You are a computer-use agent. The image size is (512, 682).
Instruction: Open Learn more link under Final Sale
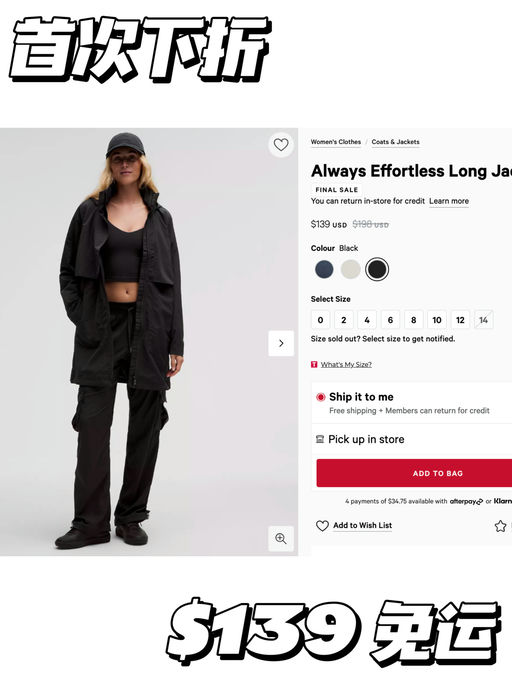449,201
